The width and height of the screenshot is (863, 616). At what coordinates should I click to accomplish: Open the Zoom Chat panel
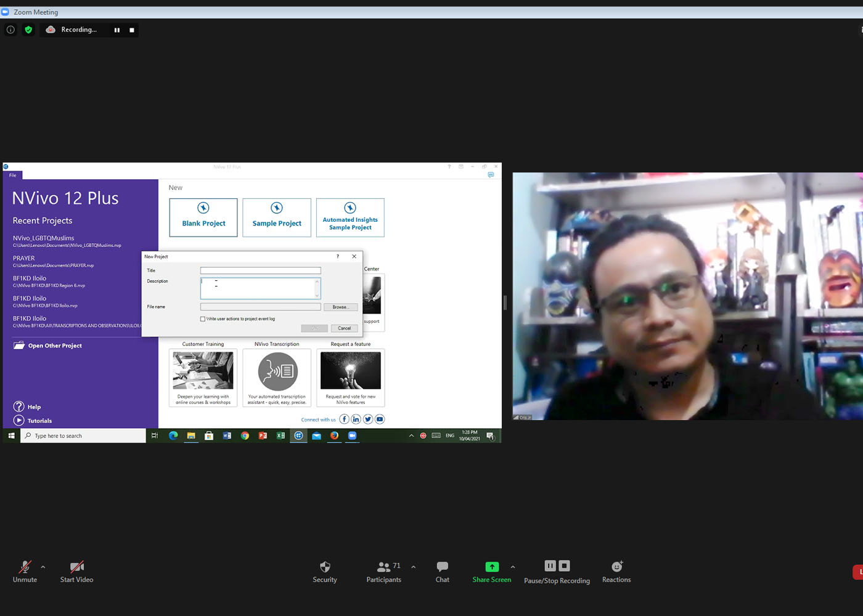[x=442, y=572]
